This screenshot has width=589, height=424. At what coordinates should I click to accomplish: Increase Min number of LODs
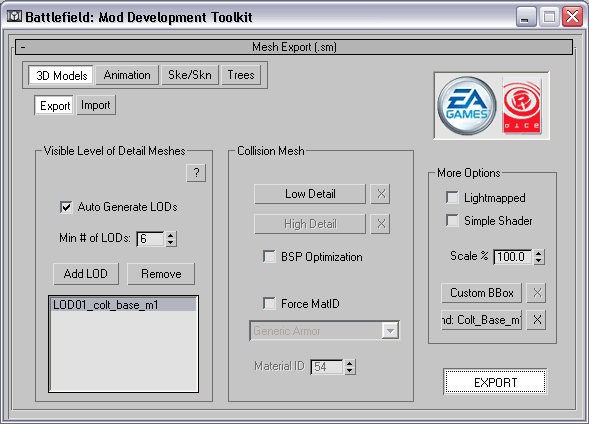[171, 235]
